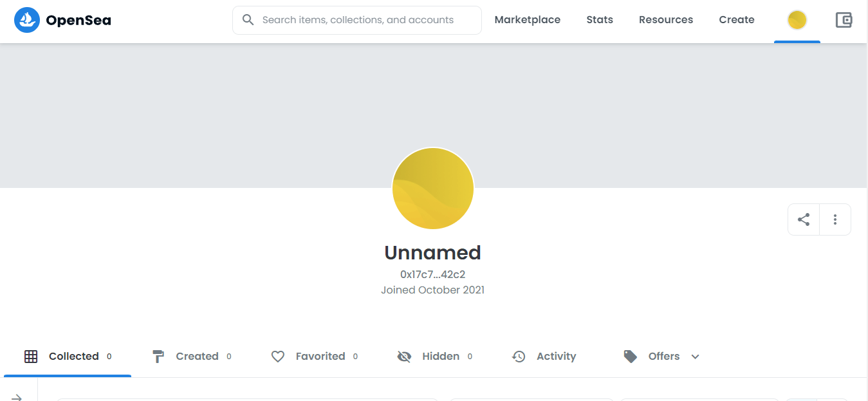This screenshot has height=401, width=868.
Task: Expand the filter sidebar arrow
Action: coord(17,397)
